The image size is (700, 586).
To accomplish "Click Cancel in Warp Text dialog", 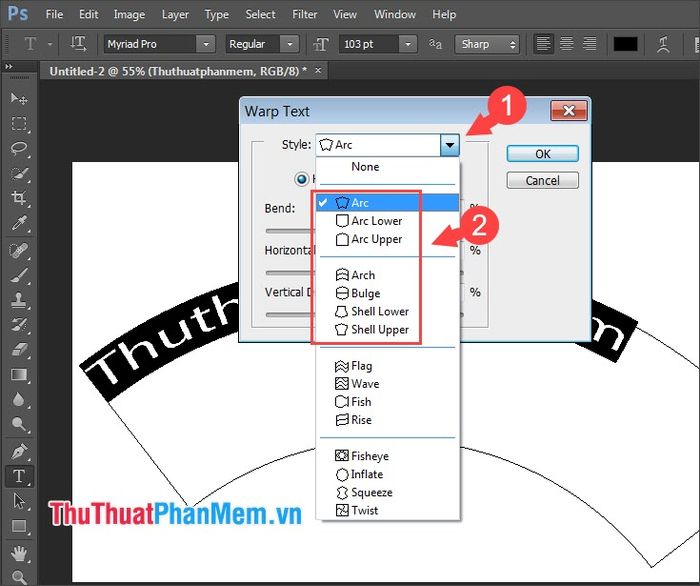I will click(x=542, y=181).
